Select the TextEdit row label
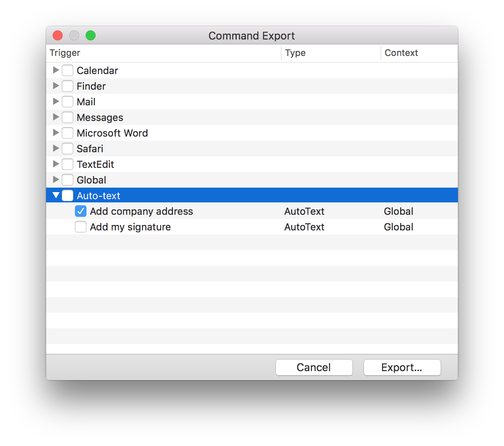 click(x=95, y=165)
